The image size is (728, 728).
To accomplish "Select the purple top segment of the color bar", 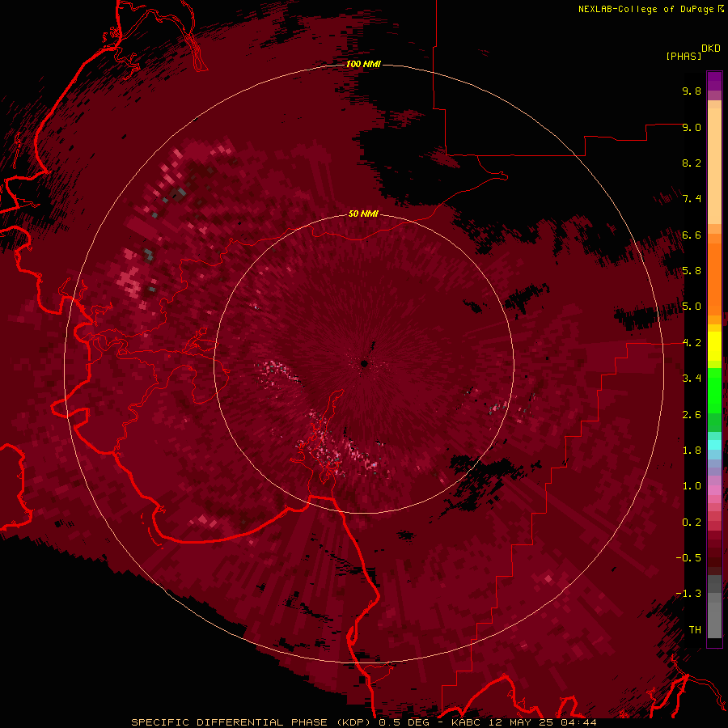I will (714, 81).
